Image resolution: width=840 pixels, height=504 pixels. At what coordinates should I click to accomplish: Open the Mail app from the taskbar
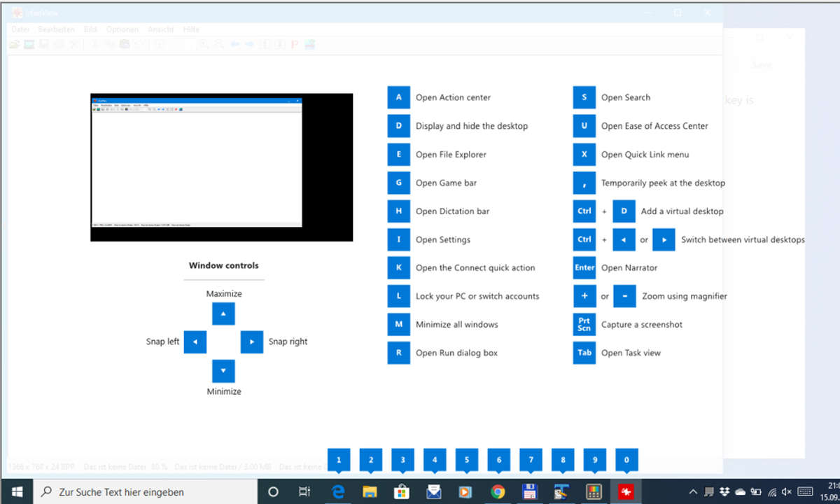pos(434,491)
